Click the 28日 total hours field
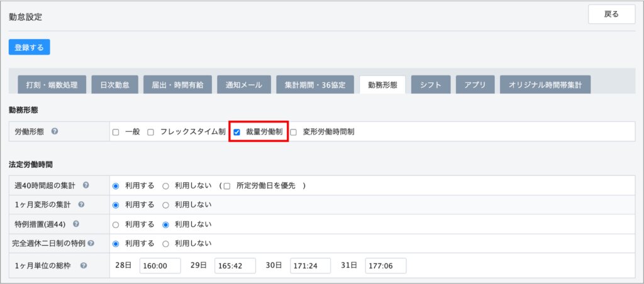The height and width of the screenshot is (284, 644). 160,266
